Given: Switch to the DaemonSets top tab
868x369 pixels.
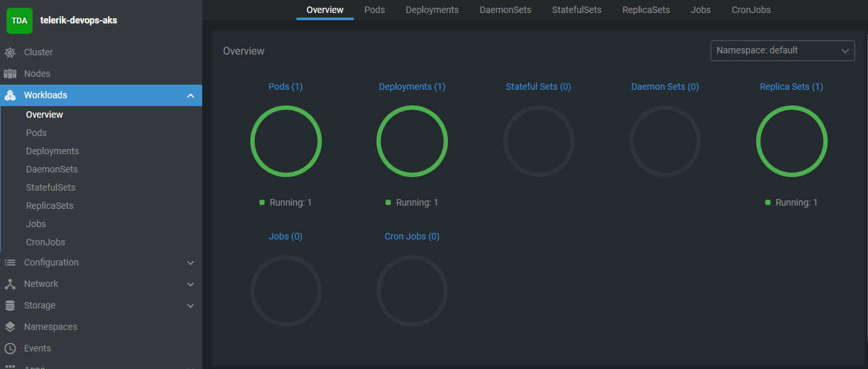Looking at the screenshot, I should [x=506, y=10].
